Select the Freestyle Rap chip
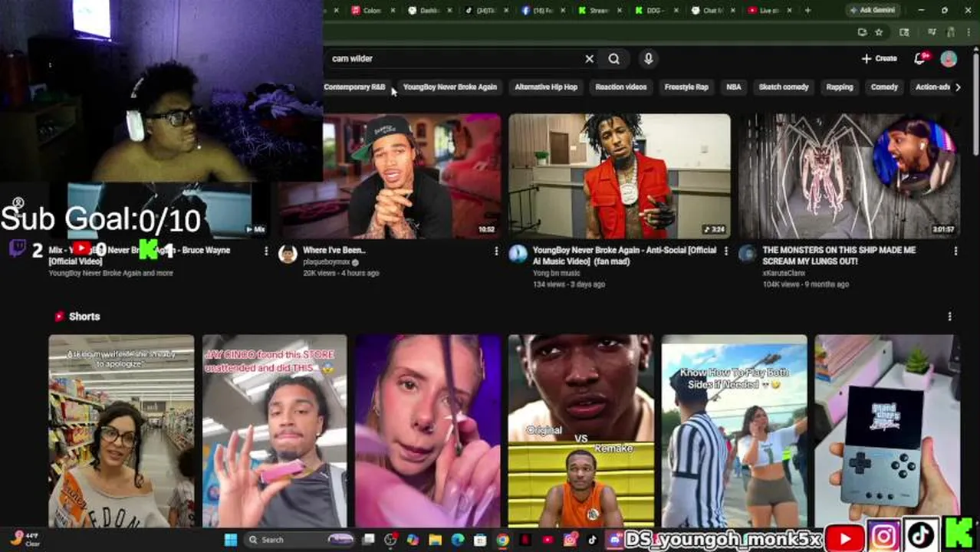Screen dimensions: 980x552 [686, 87]
